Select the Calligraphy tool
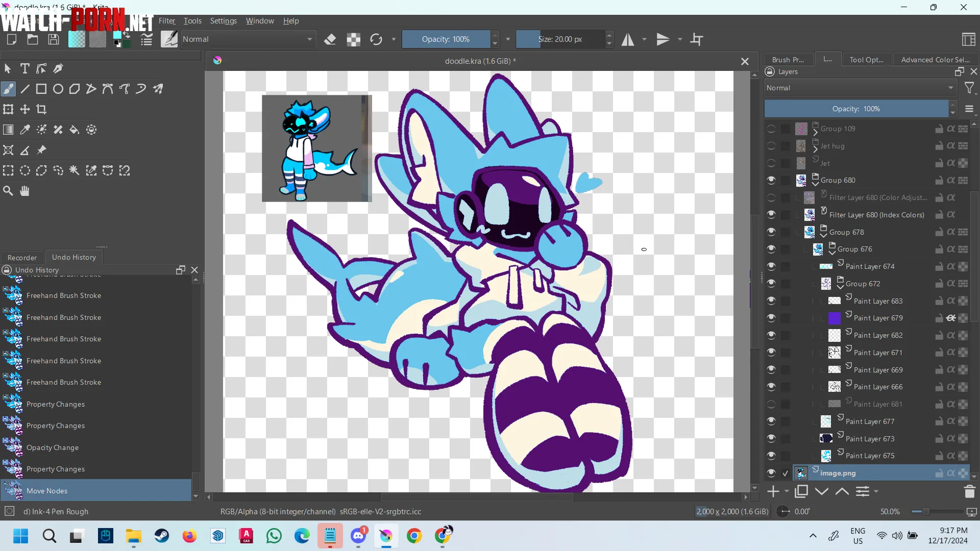This screenshot has height=551, width=980. (58, 68)
